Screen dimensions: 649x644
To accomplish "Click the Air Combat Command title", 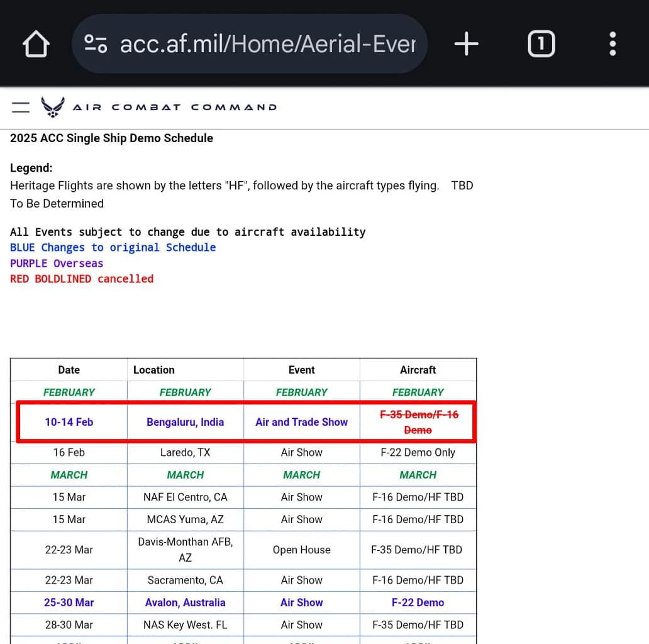I will pyautogui.click(x=175, y=108).
